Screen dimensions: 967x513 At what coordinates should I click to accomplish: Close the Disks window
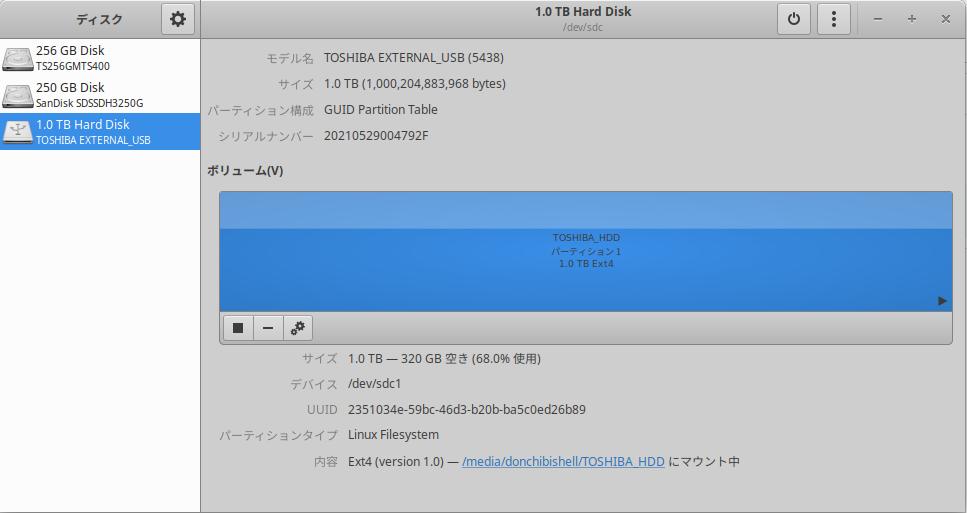[x=945, y=19]
